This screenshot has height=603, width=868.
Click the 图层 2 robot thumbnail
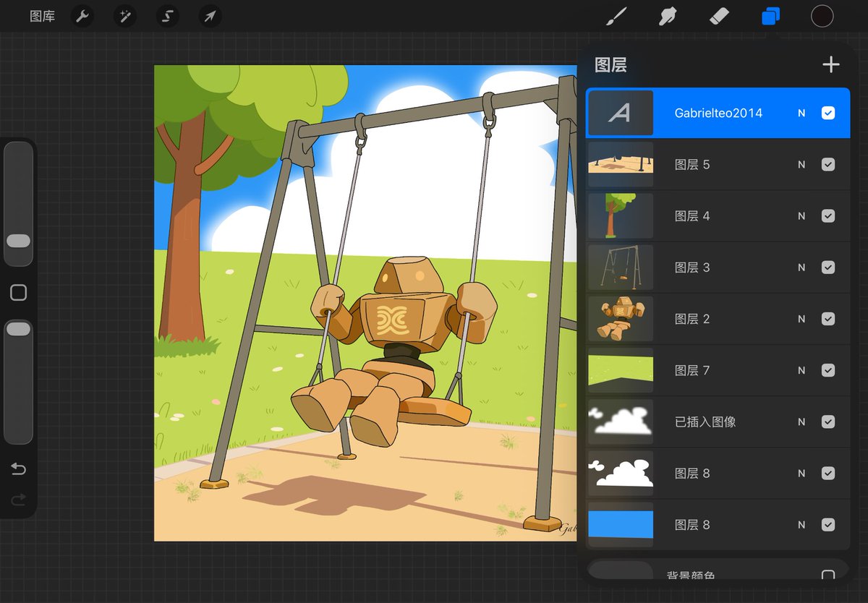click(621, 319)
